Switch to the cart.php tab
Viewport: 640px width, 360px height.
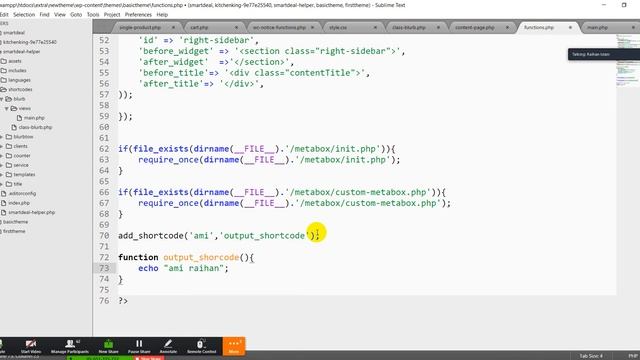pyautogui.click(x=199, y=27)
